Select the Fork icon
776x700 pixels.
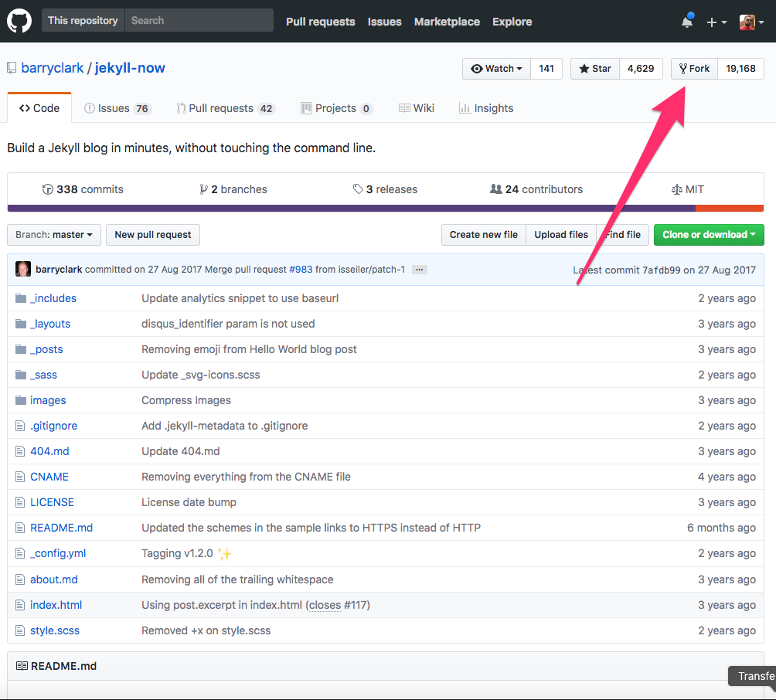tap(684, 68)
